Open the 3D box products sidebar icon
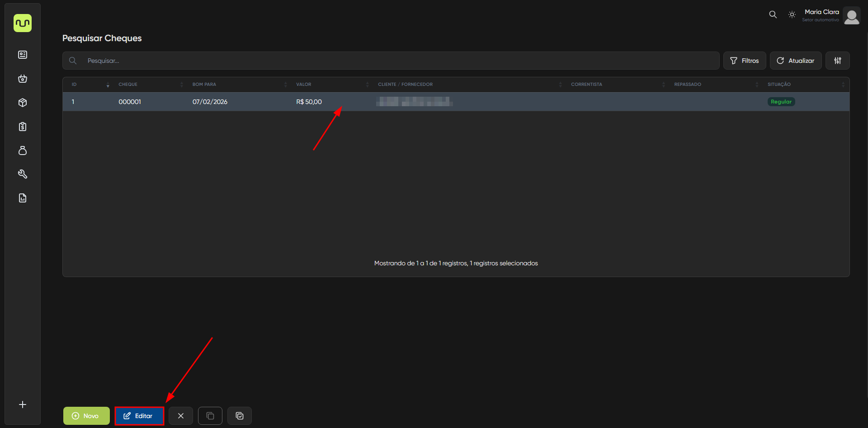The height and width of the screenshot is (428, 868). (x=23, y=103)
